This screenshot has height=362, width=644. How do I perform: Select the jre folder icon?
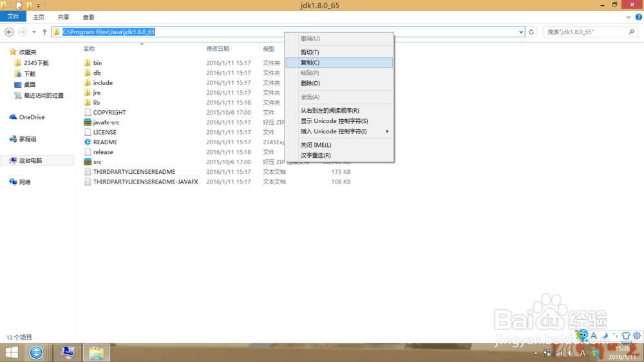(88, 93)
